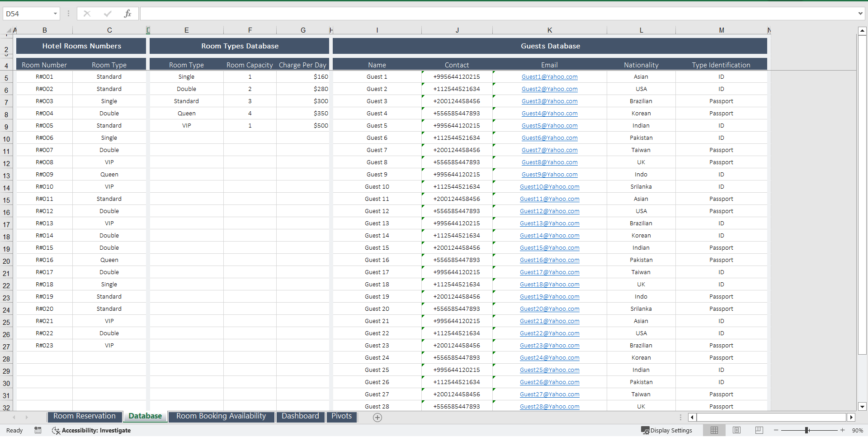Open the Name Box dropdown

(x=56, y=14)
